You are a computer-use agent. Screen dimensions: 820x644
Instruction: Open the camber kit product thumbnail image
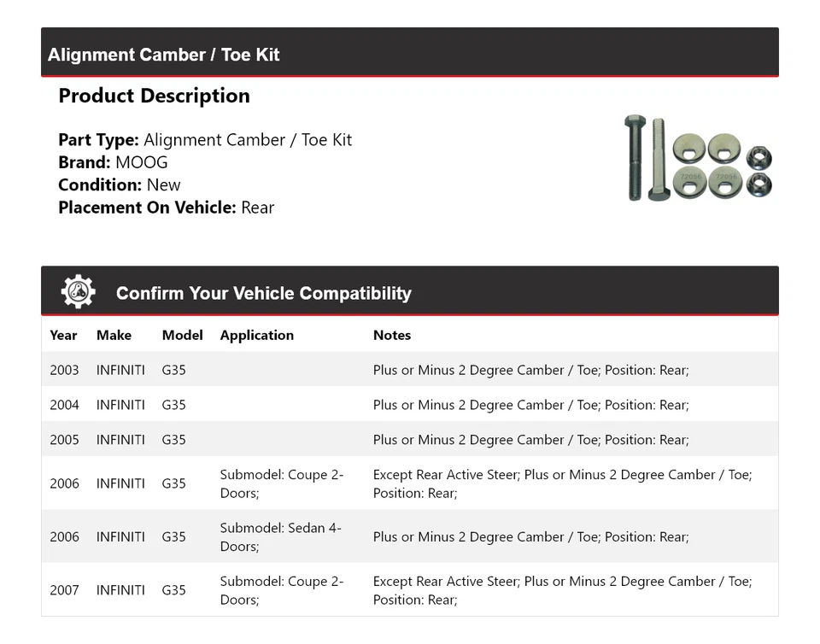[x=698, y=158]
